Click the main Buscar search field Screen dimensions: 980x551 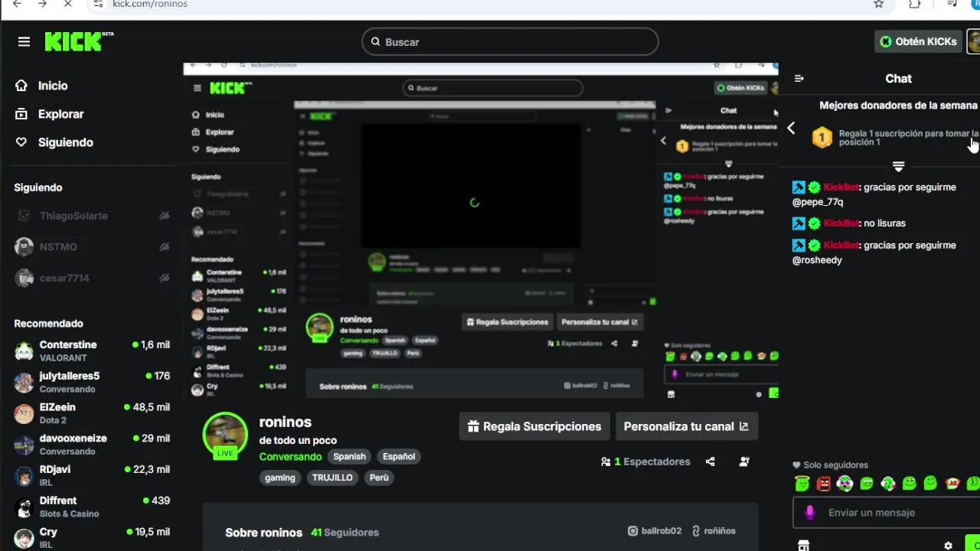[x=510, y=42]
